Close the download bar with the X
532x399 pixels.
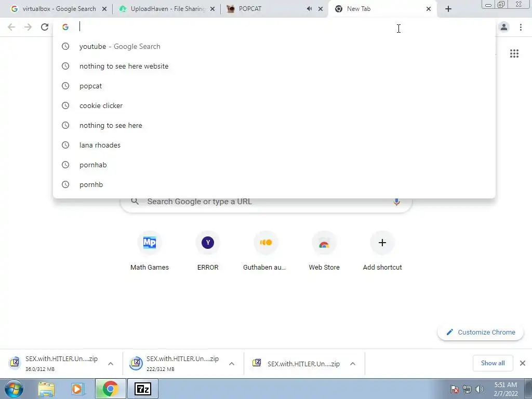523,363
